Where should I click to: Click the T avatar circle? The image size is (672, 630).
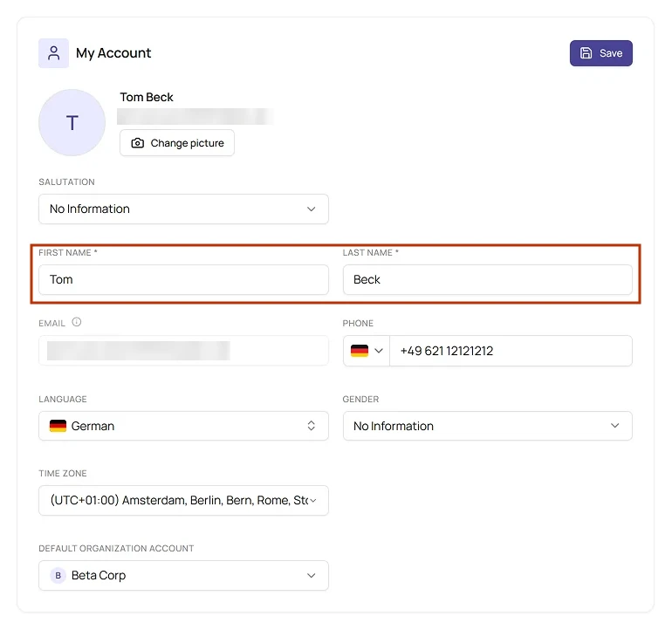[x=72, y=122]
